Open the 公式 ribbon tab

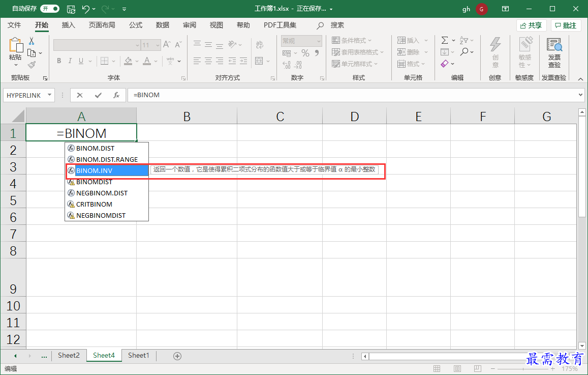pyautogui.click(x=135, y=25)
